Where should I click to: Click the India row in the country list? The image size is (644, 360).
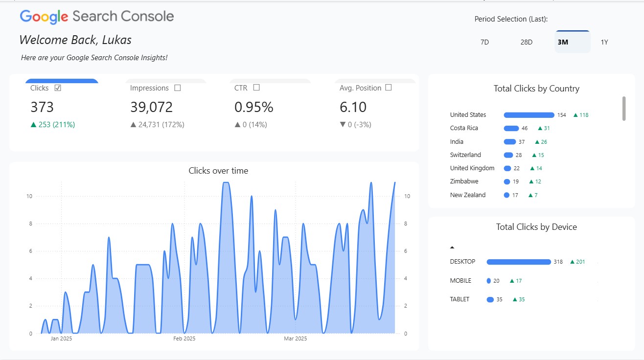pyautogui.click(x=456, y=141)
